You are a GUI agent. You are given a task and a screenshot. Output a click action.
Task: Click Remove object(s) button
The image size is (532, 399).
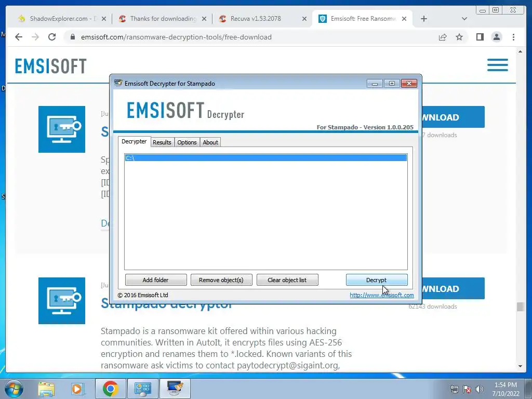221,280
